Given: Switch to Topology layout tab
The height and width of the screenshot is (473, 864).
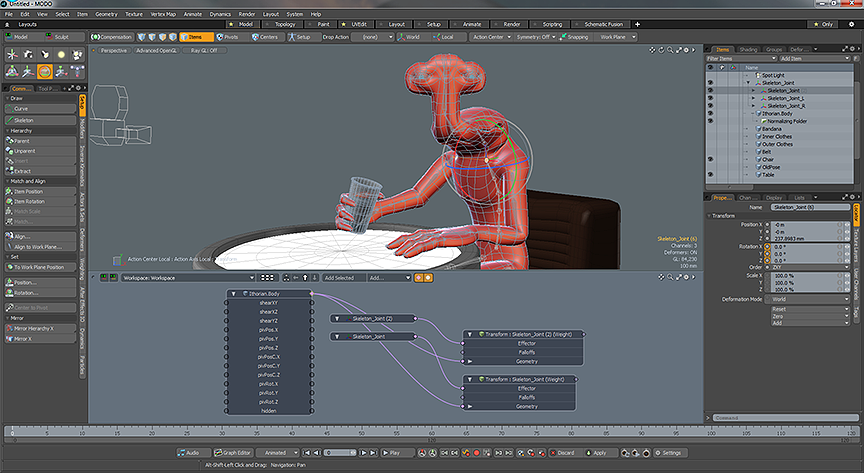Looking at the screenshot, I should 285,24.
